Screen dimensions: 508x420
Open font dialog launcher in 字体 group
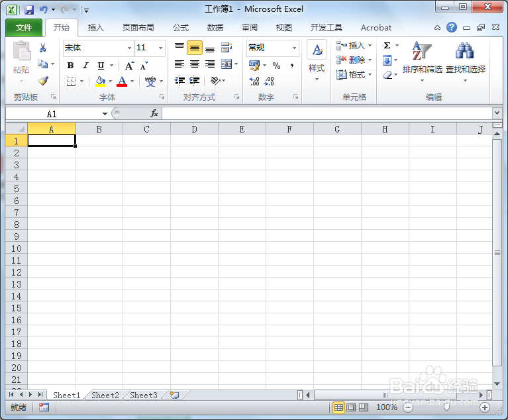(162, 97)
